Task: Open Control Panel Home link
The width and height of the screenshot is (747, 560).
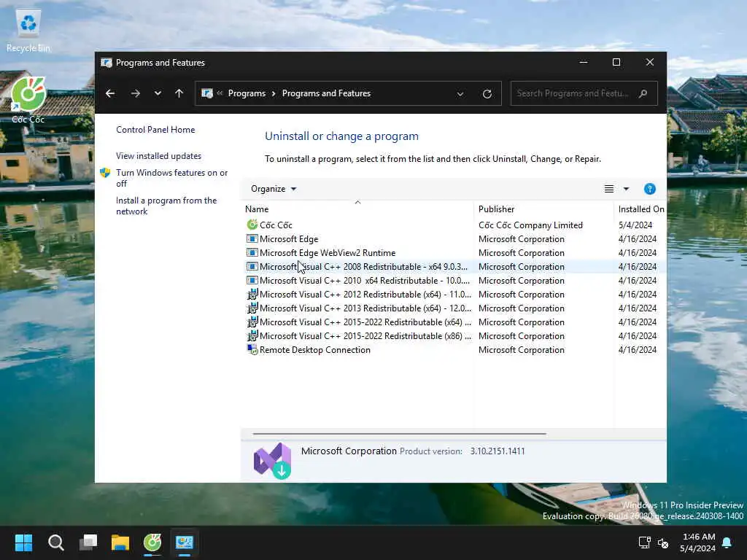Action: (x=155, y=130)
